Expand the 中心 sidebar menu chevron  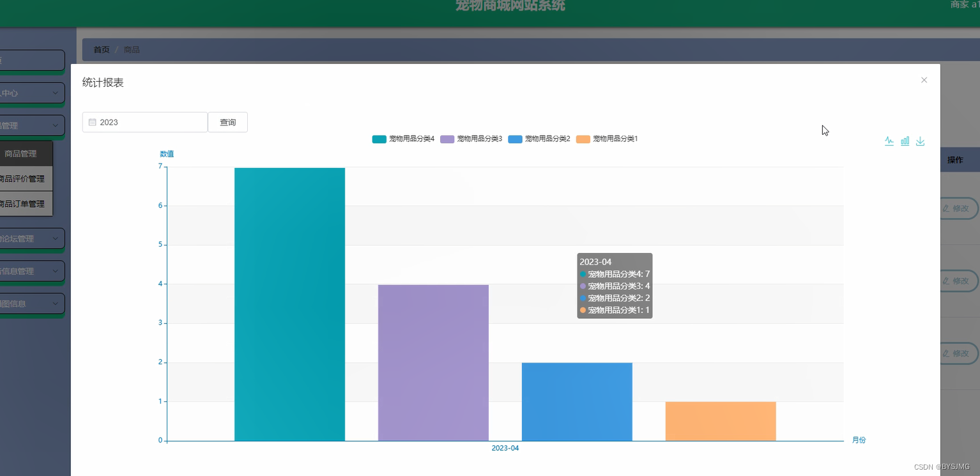pos(56,93)
